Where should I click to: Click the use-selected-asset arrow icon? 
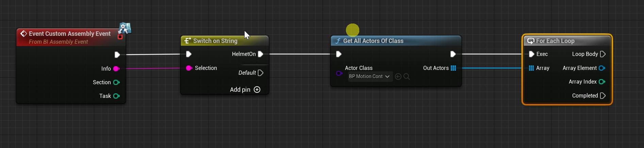click(x=398, y=76)
